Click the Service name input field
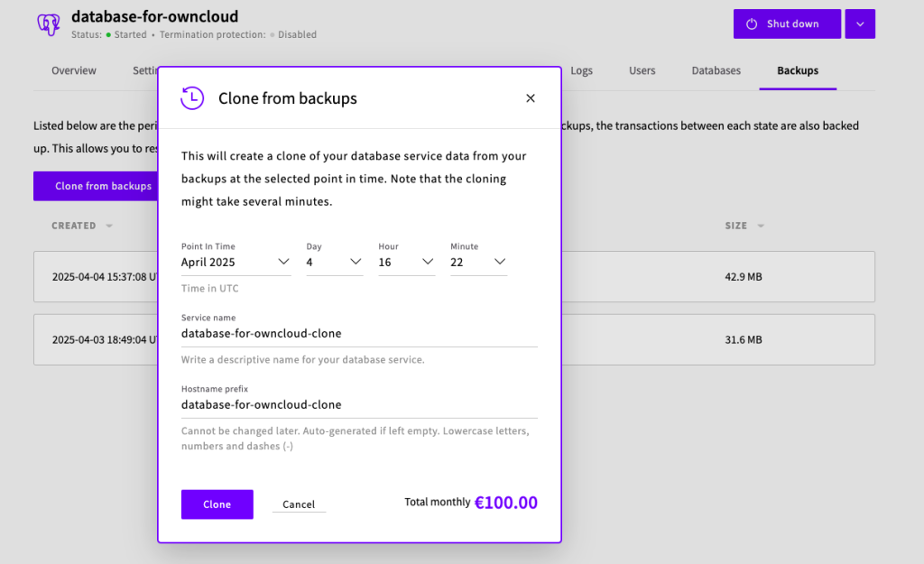This screenshot has height=564, width=924. 358,334
